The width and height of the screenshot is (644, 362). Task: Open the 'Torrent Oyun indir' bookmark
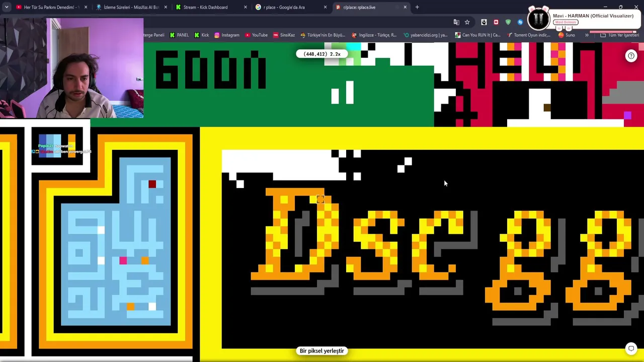530,35
